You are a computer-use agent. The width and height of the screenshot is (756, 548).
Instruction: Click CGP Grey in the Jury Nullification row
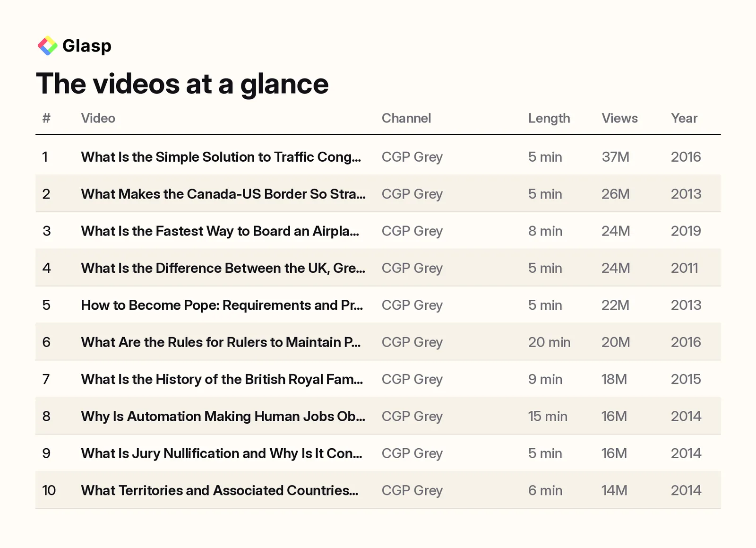[x=412, y=453]
